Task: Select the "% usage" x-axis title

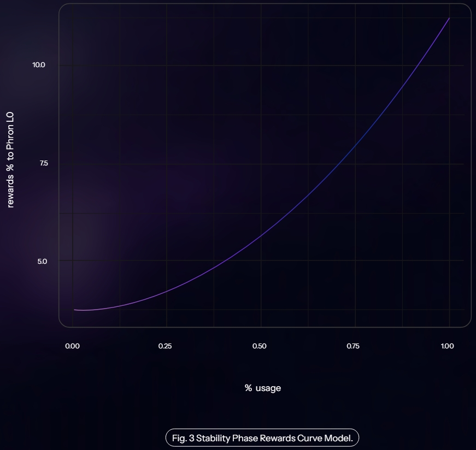Action: [x=262, y=388]
